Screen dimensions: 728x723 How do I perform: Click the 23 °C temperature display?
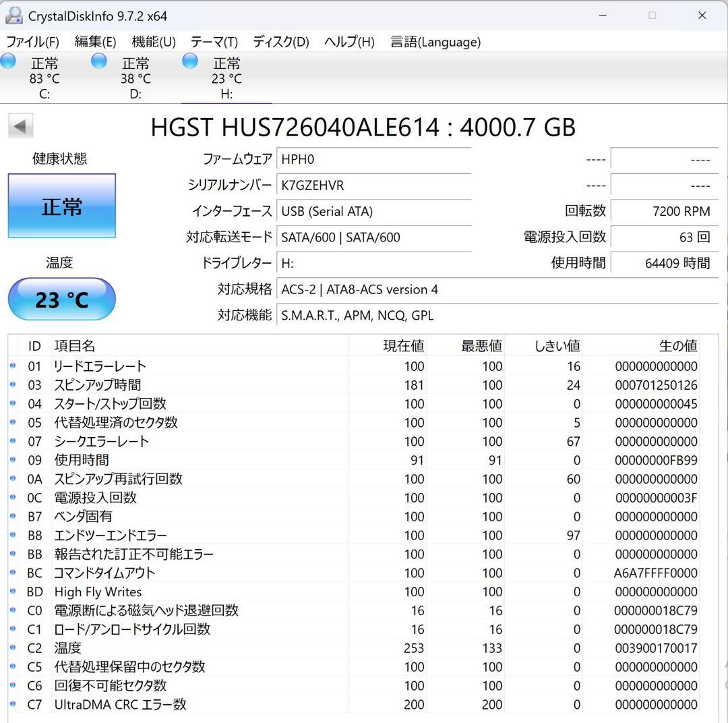(61, 299)
